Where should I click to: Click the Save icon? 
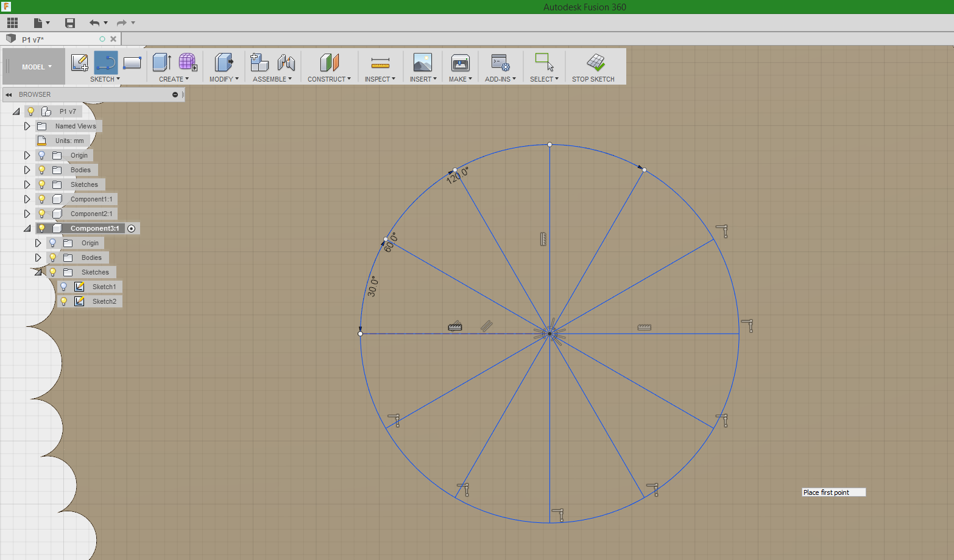(70, 23)
